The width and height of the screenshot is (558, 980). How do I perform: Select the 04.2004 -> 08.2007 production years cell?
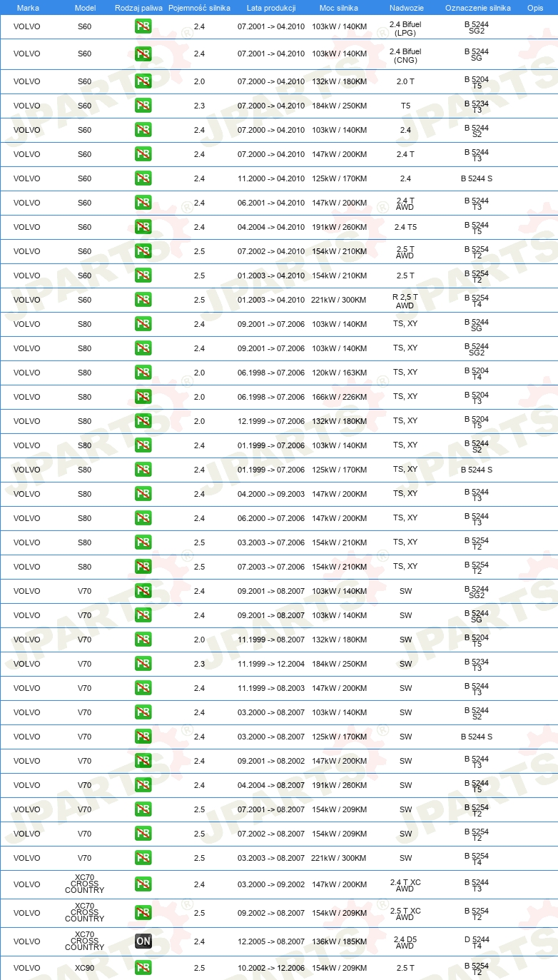[271, 785]
